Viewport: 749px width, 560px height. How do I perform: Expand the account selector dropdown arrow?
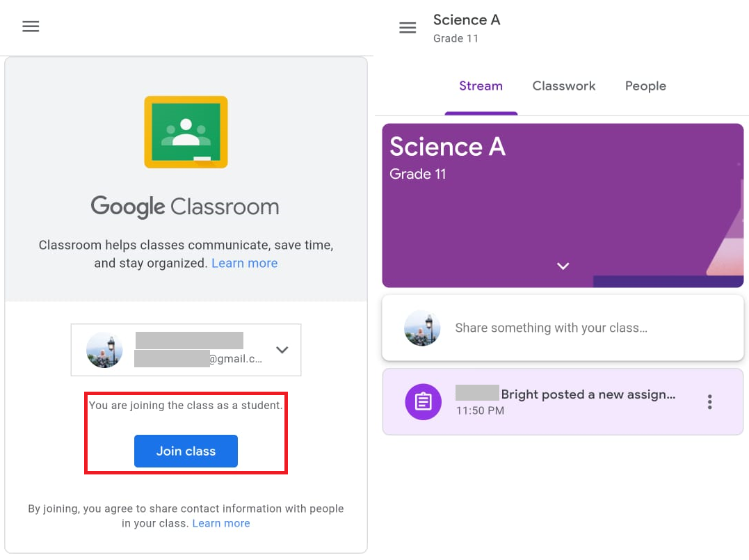(x=282, y=350)
